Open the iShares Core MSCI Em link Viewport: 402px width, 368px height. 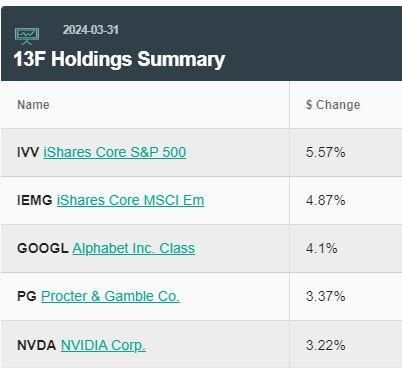(130, 200)
